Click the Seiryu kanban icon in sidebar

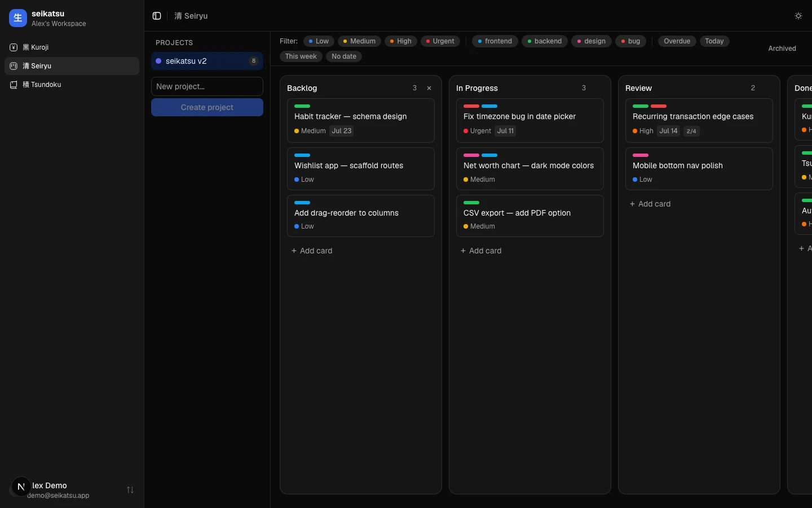click(14, 66)
